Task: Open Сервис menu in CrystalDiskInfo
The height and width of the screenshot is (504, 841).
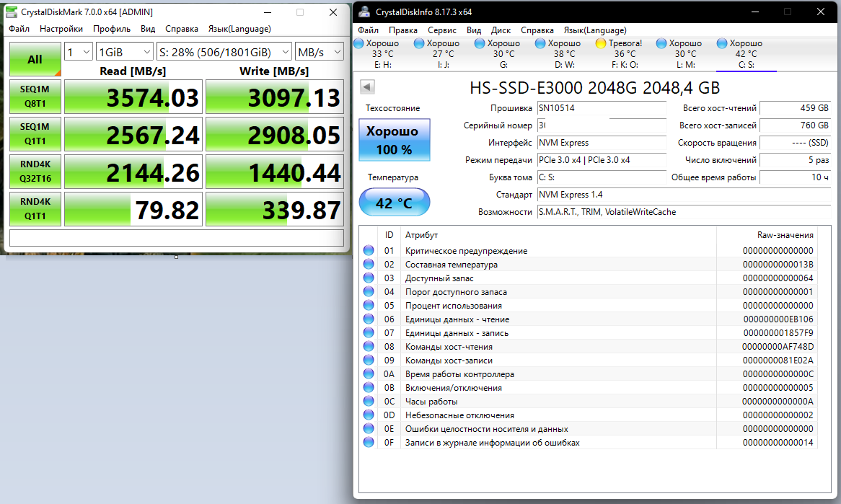Action: click(x=442, y=30)
